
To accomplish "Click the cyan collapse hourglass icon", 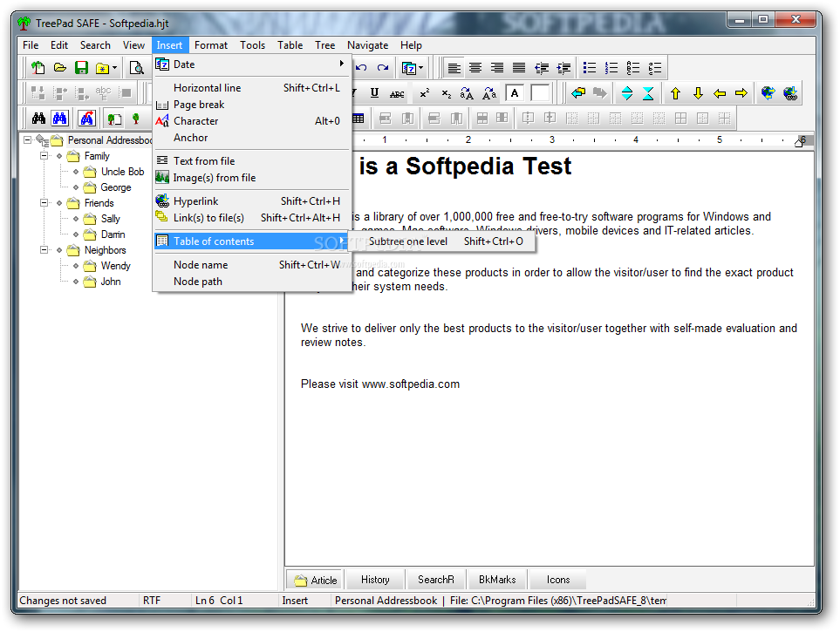I will 648,94.
